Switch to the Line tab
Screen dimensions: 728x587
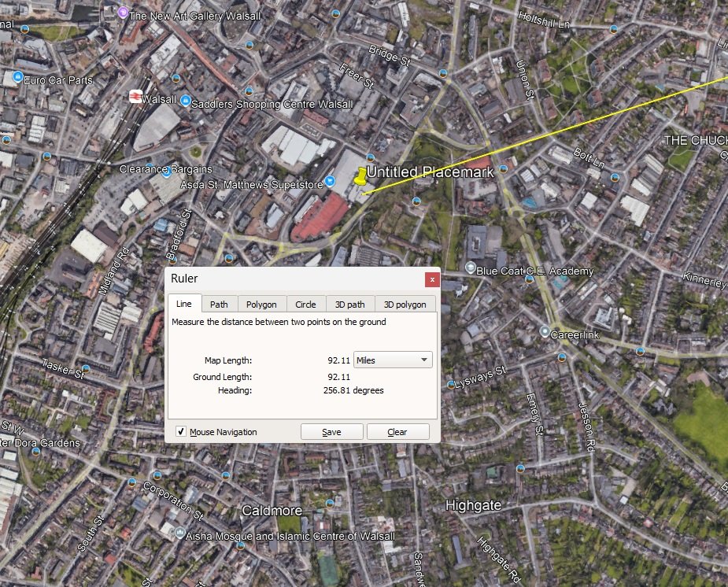click(184, 304)
